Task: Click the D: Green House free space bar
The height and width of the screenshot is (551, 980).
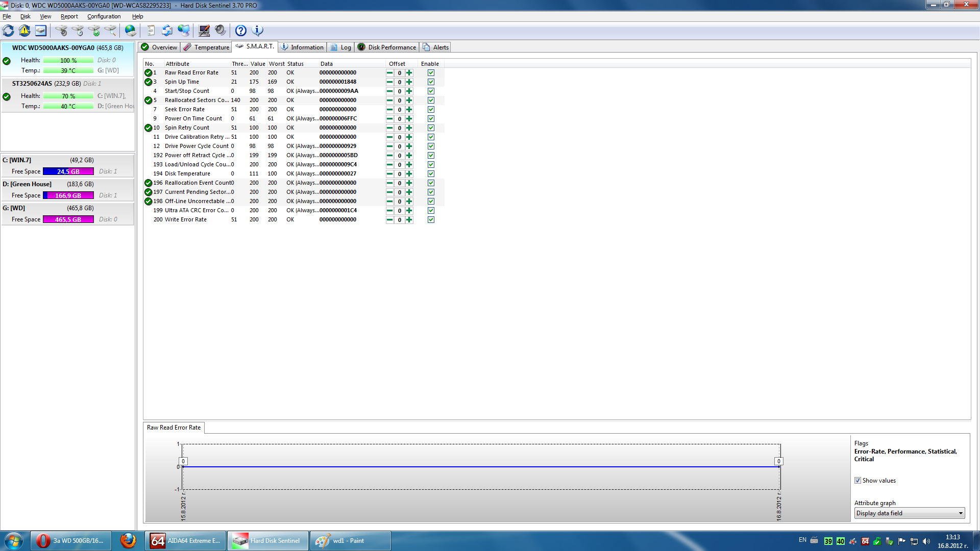Action: [x=68, y=195]
